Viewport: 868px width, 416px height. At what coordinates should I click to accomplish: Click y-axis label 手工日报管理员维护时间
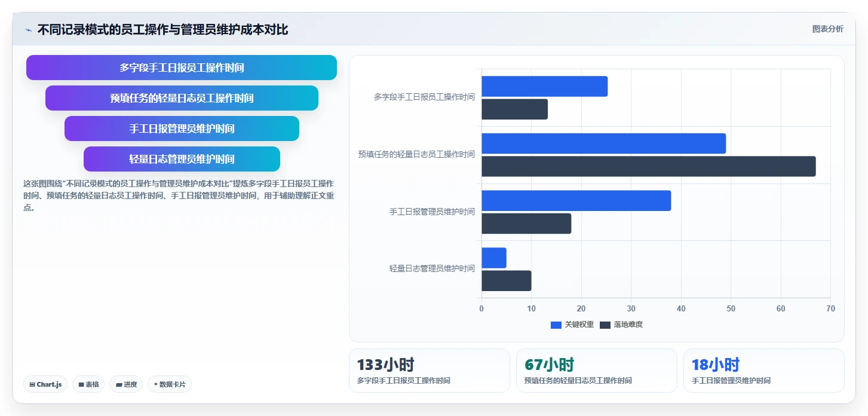click(x=432, y=212)
